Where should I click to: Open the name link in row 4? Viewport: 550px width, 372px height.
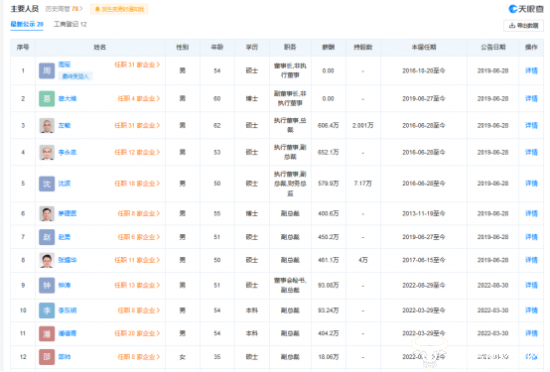pyautogui.click(x=67, y=153)
